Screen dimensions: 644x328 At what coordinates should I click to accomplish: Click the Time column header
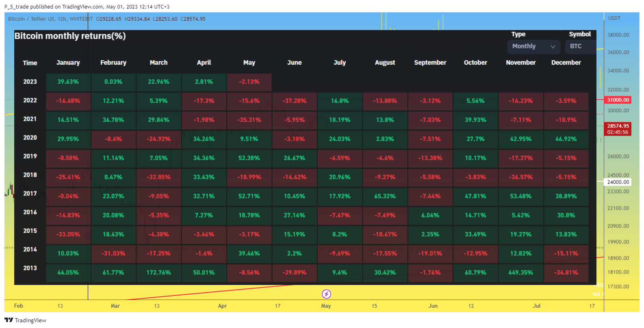[30, 63]
